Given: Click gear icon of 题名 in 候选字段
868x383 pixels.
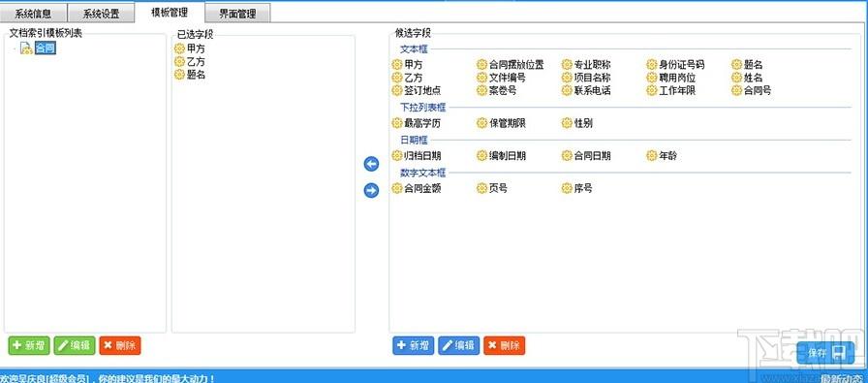Looking at the screenshot, I should pyautogui.click(x=736, y=65).
